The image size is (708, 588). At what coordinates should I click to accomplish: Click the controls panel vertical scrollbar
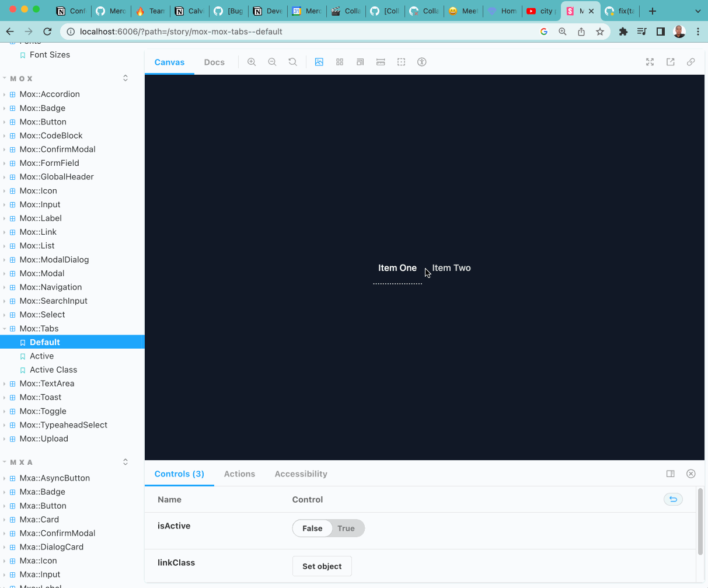700,521
